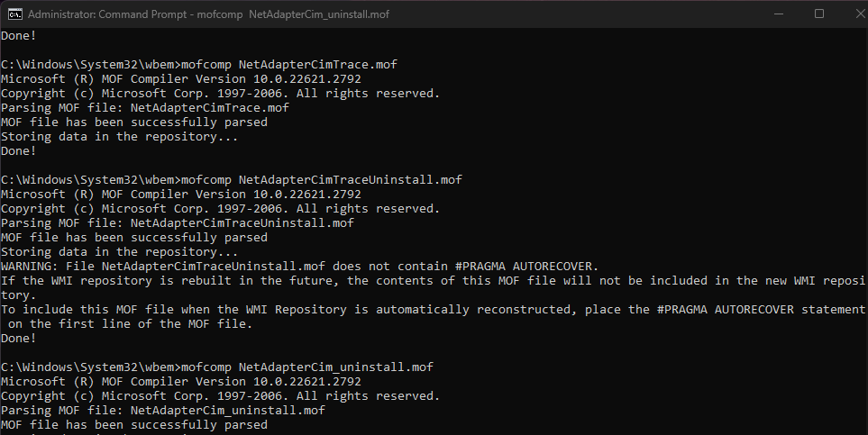Click the wrapped text fragment 'tory.'
The image size is (868, 435).
(18, 295)
